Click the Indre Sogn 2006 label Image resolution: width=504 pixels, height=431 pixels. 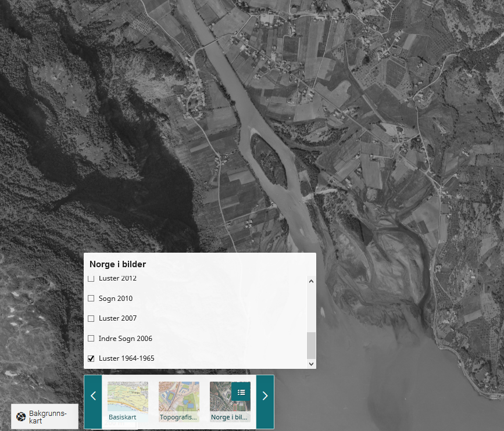point(125,339)
